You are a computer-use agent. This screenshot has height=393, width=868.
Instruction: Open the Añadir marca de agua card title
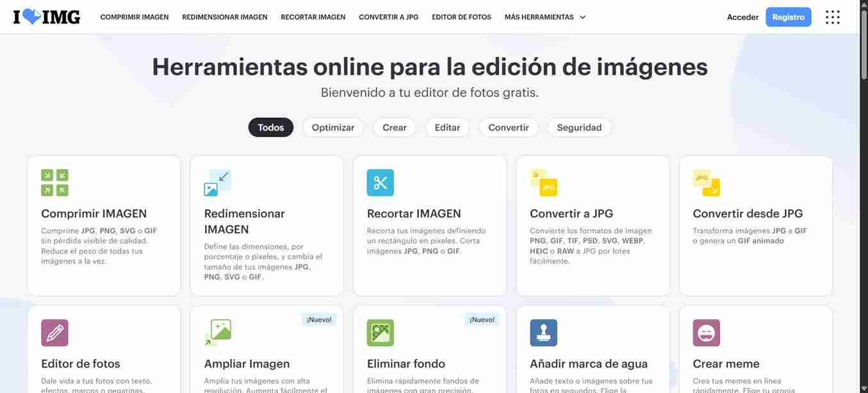tap(589, 364)
